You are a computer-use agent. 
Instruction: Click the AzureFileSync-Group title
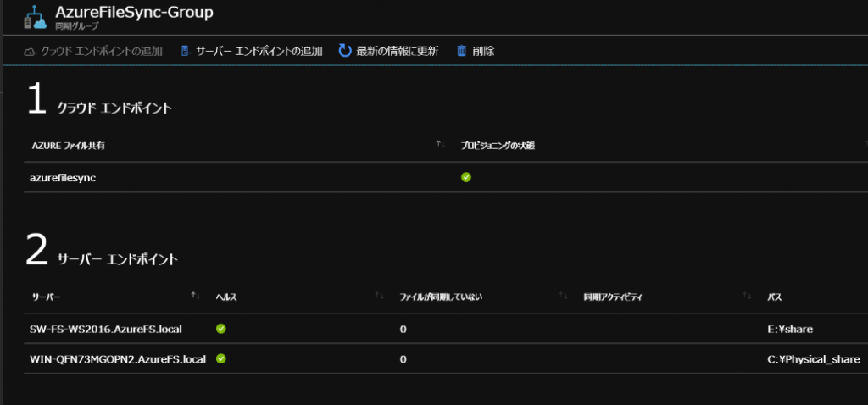(134, 13)
